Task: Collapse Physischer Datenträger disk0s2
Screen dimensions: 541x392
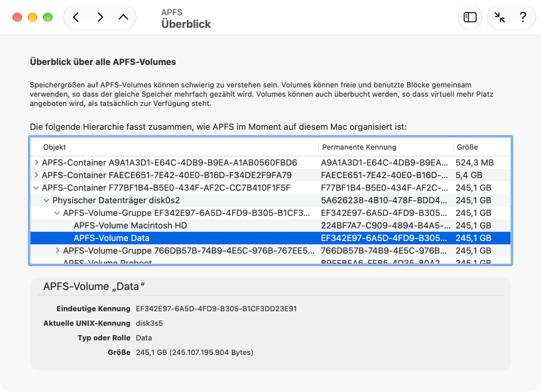Action: (x=46, y=201)
